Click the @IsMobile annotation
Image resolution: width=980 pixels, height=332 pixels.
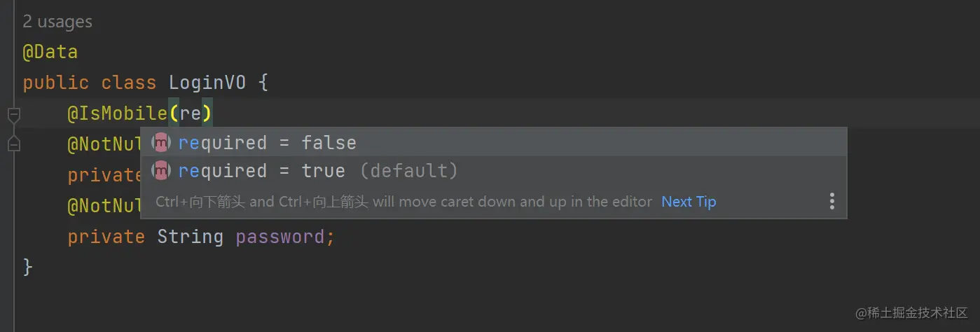coord(118,113)
